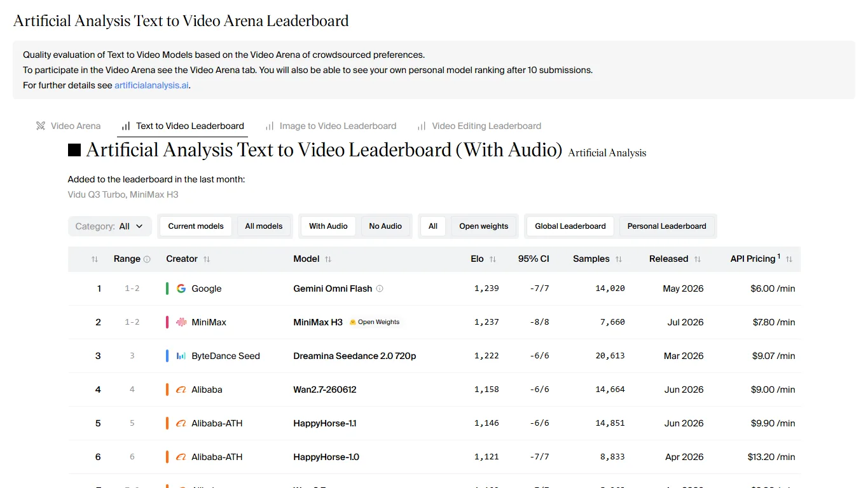Sort by Creator column arrows

click(x=206, y=259)
